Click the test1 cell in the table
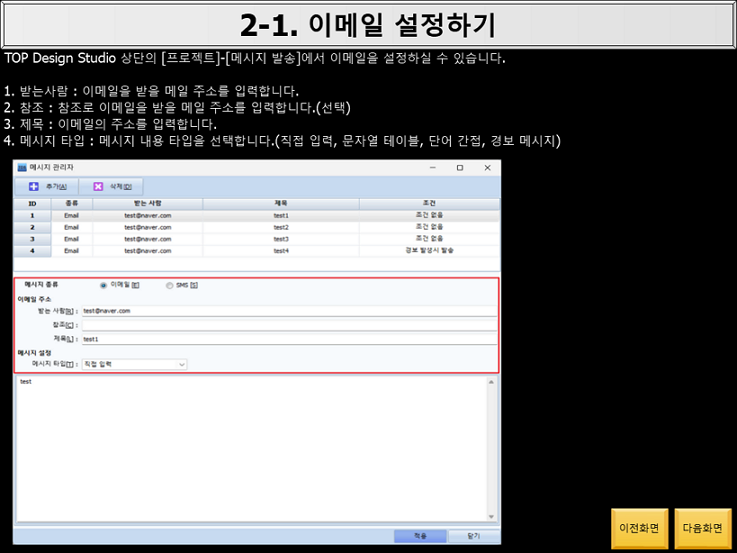 pyautogui.click(x=281, y=216)
